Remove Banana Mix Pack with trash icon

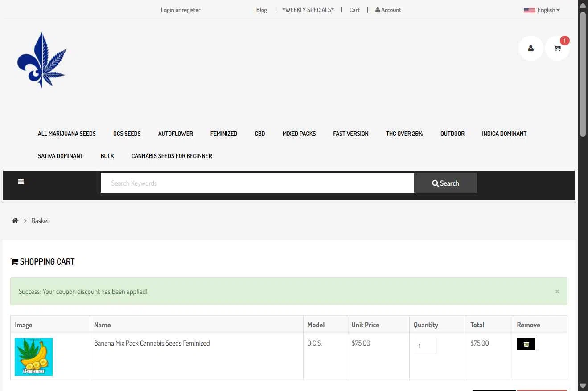click(526, 344)
